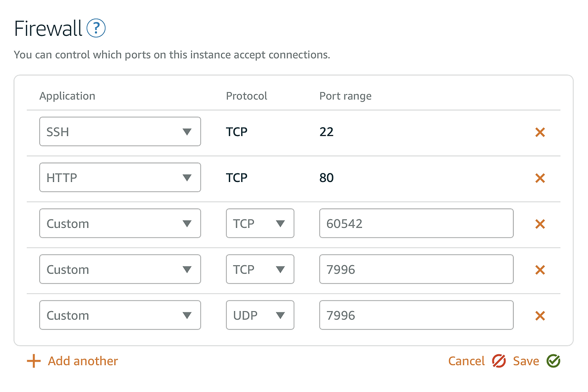Delete the HTTP port 80 rule
588x392 pixels.
pos(540,178)
